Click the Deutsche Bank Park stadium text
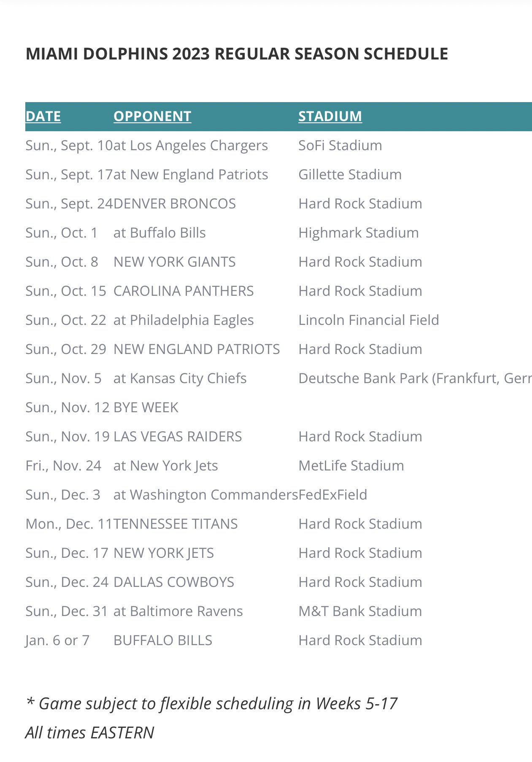This screenshot has width=532, height=762. click(x=414, y=378)
